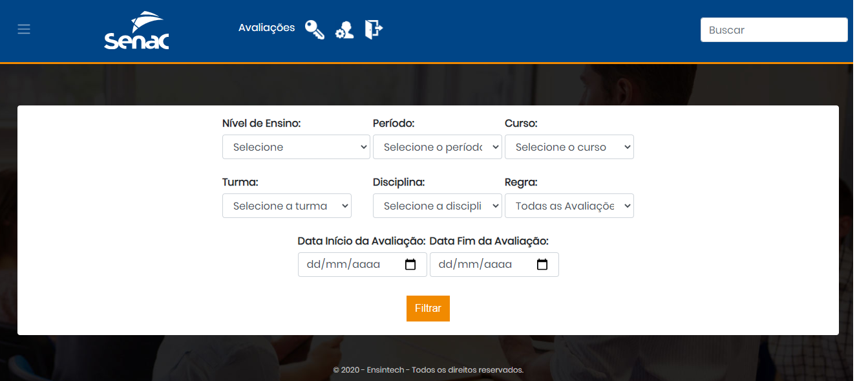The image size is (868, 381).
Task: Open the Turma dropdown
Action: point(287,206)
